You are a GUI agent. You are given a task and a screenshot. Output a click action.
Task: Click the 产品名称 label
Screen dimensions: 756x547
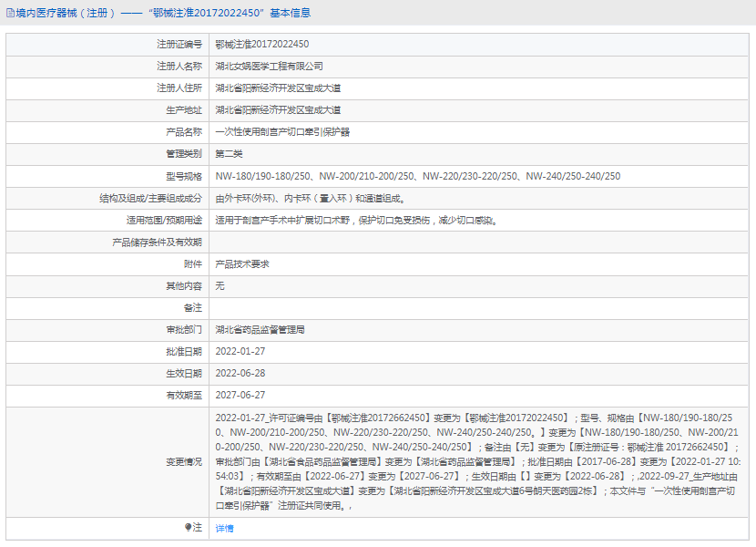click(x=184, y=132)
